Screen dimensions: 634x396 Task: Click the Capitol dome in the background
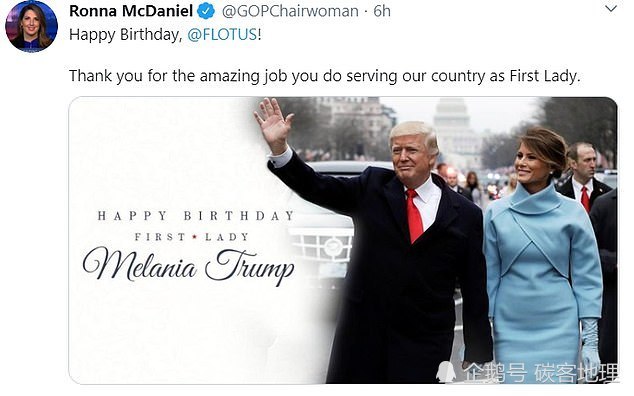[451, 113]
